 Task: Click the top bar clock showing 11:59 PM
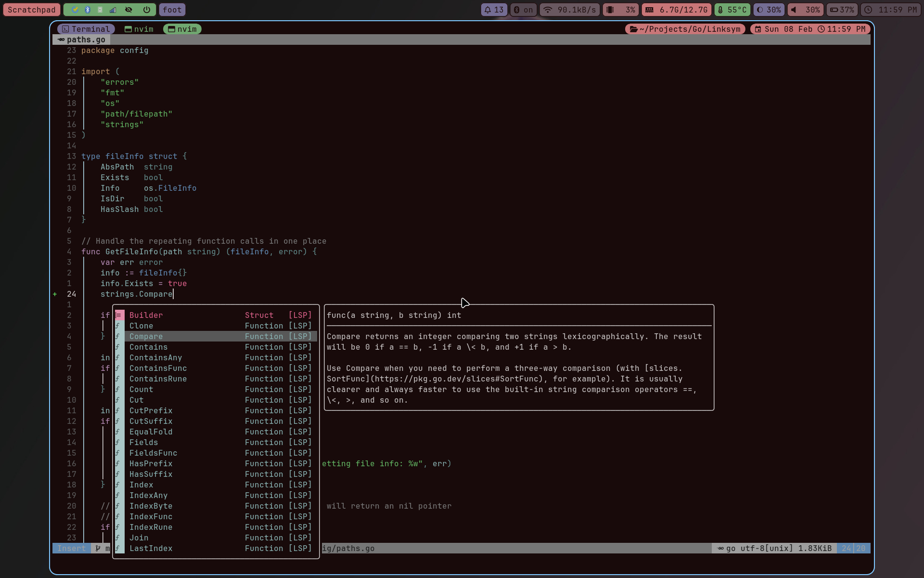891,10
